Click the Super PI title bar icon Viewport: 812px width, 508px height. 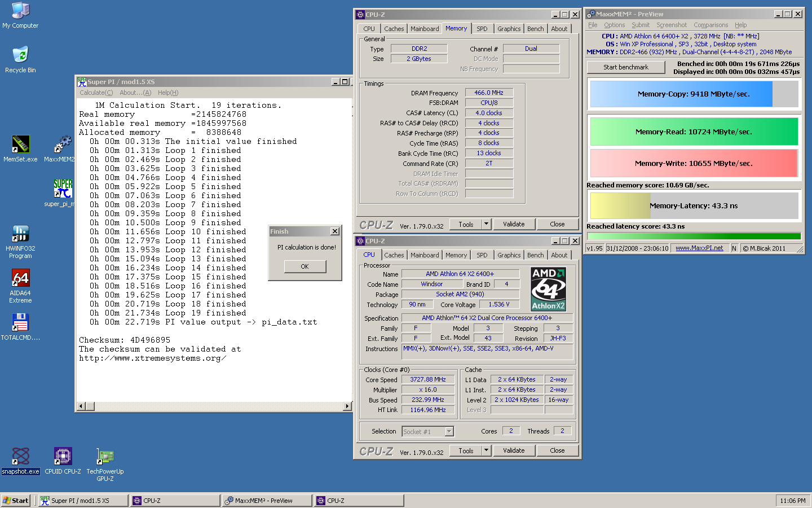tap(82, 82)
